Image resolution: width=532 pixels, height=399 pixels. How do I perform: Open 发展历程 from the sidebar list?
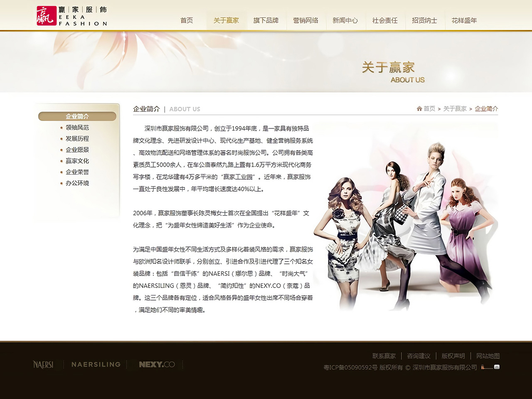(77, 139)
